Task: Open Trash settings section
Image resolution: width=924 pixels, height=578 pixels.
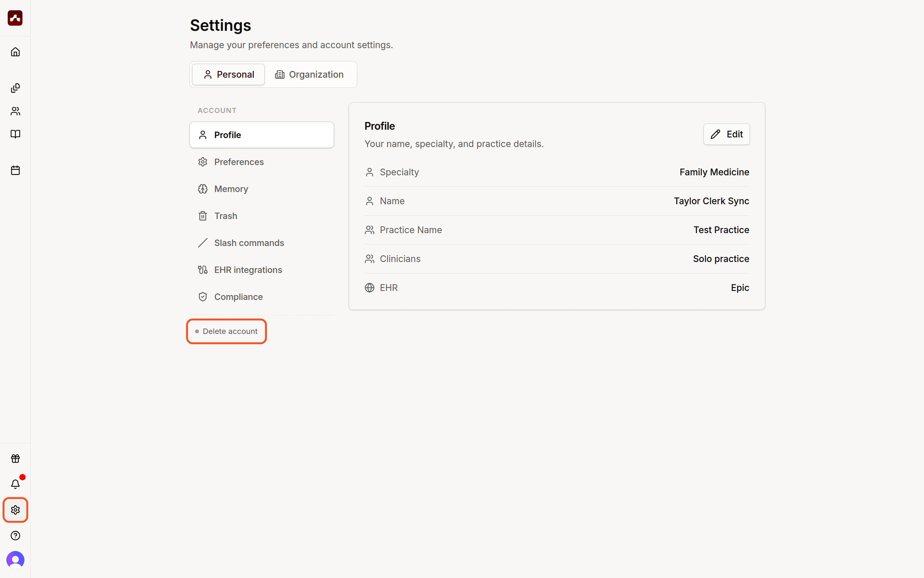Action: 261,216
